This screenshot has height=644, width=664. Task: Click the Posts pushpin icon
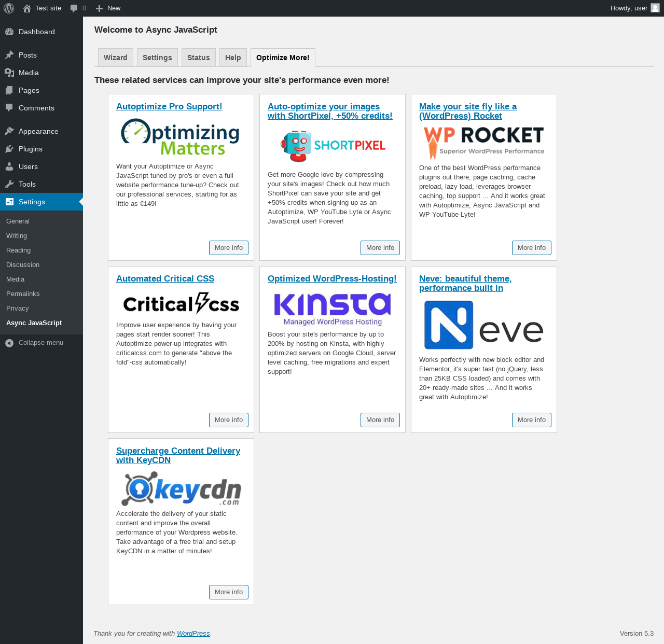coord(9,55)
